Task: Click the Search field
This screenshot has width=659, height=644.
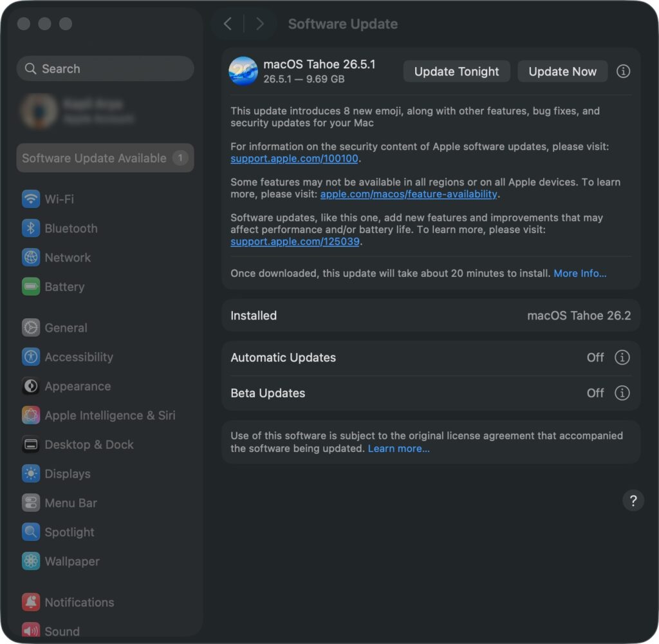Action: tap(105, 68)
